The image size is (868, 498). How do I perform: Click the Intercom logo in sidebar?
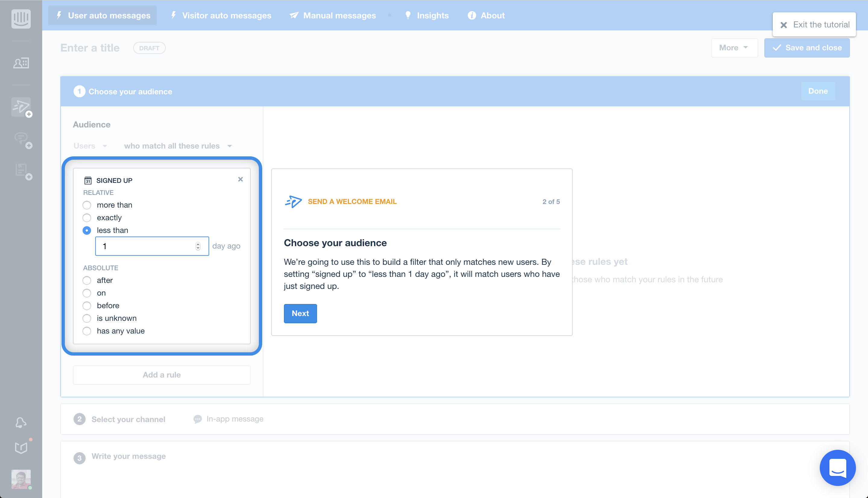pyautogui.click(x=21, y=19)
